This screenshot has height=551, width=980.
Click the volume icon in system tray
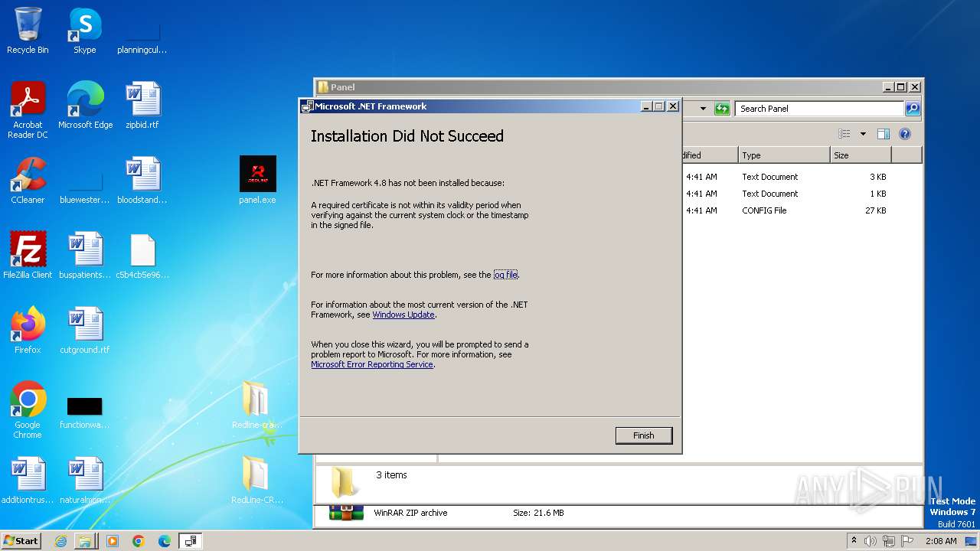coord(871,541)
